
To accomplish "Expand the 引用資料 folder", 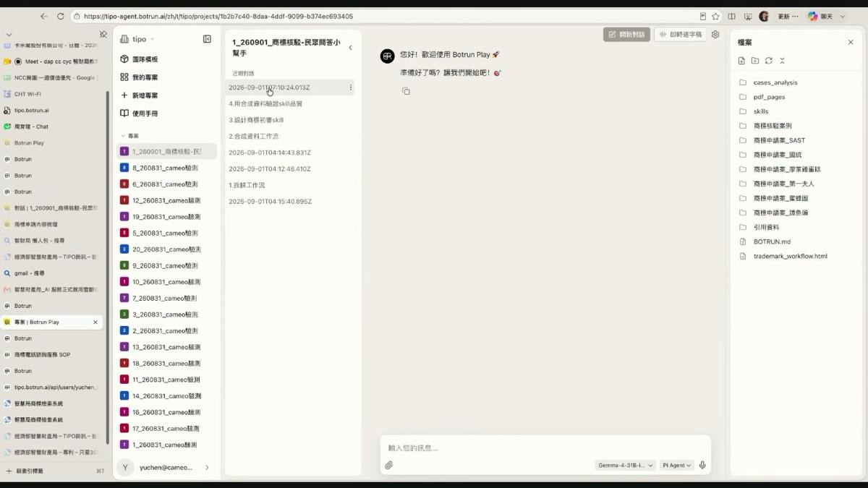I will tap(765, 227).
